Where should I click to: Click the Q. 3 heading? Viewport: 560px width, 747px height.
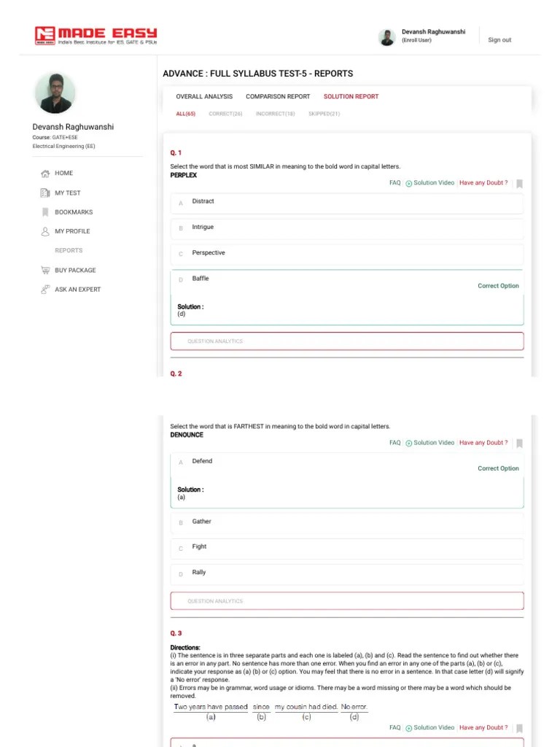tap(176, 633)
